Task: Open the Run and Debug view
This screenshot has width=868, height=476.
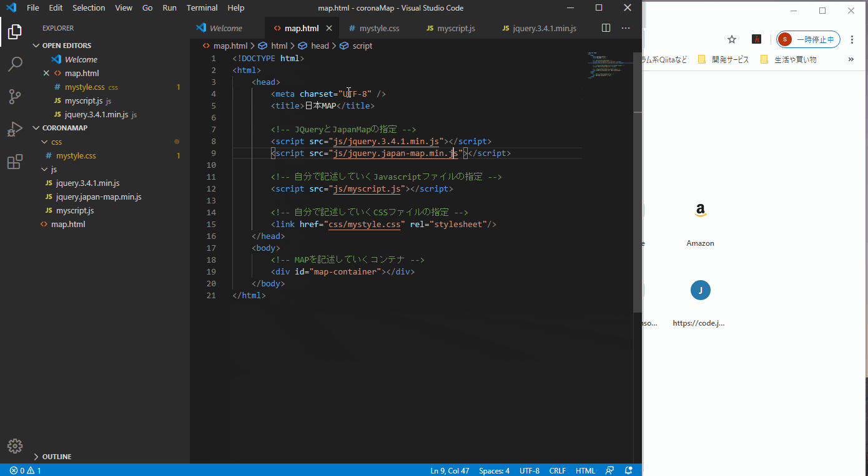Action: 15,129
